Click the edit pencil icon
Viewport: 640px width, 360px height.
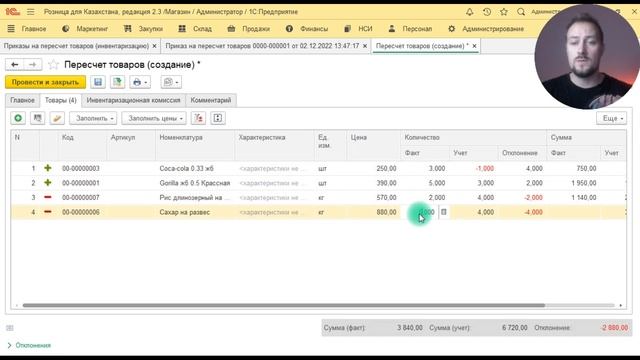(57, 118)
